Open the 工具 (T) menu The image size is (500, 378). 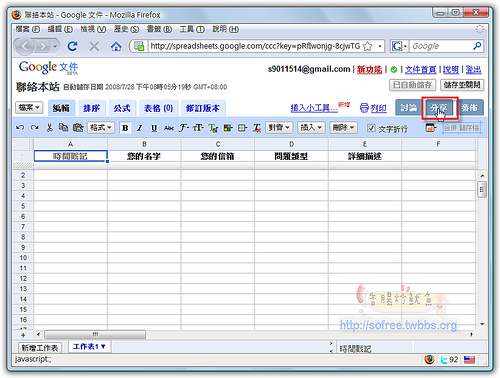192,29
